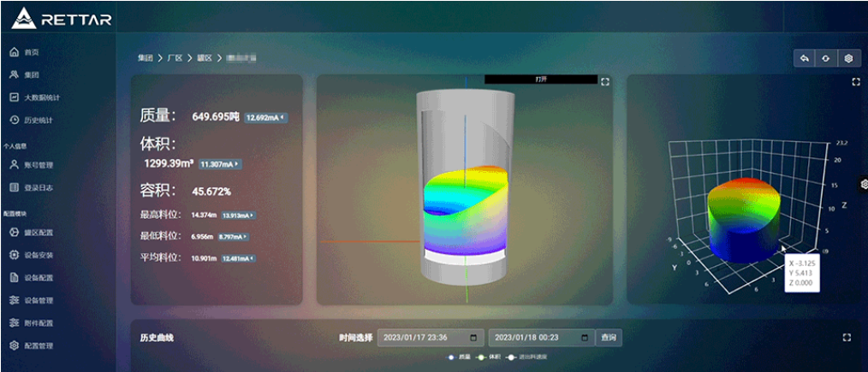Viewport: 868px width, 372px height.
Task: Maximize the 3D surface plot panel
Action: (x=855, y=82)
